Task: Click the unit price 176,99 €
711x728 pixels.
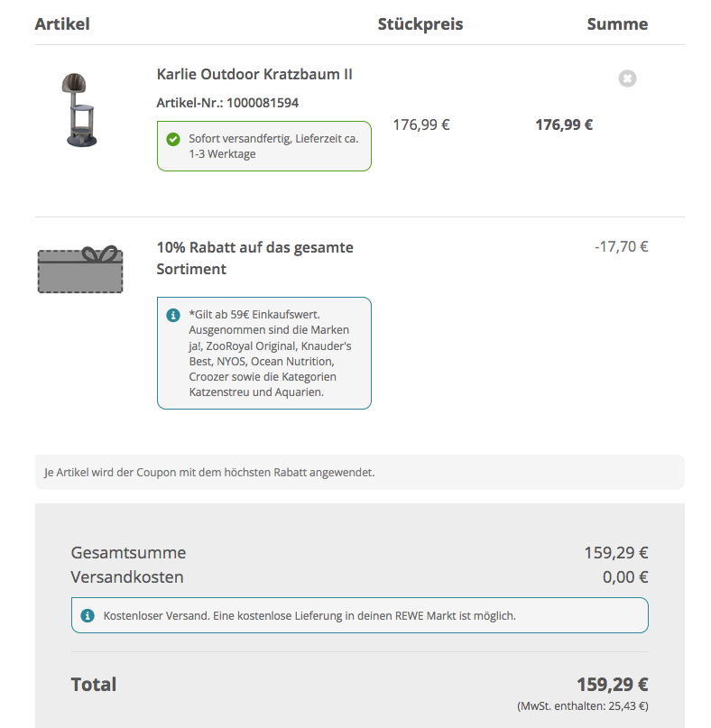Action: (x=420, y=124)
